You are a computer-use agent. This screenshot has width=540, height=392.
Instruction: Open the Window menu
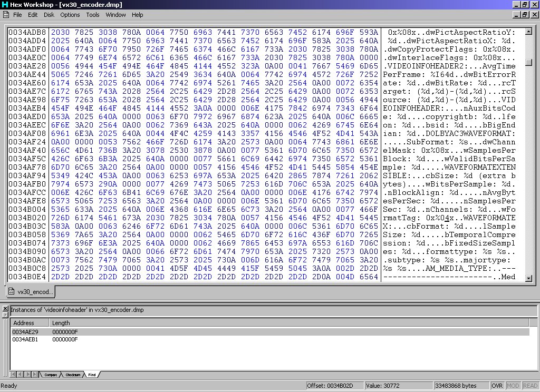tap(115, 15)
